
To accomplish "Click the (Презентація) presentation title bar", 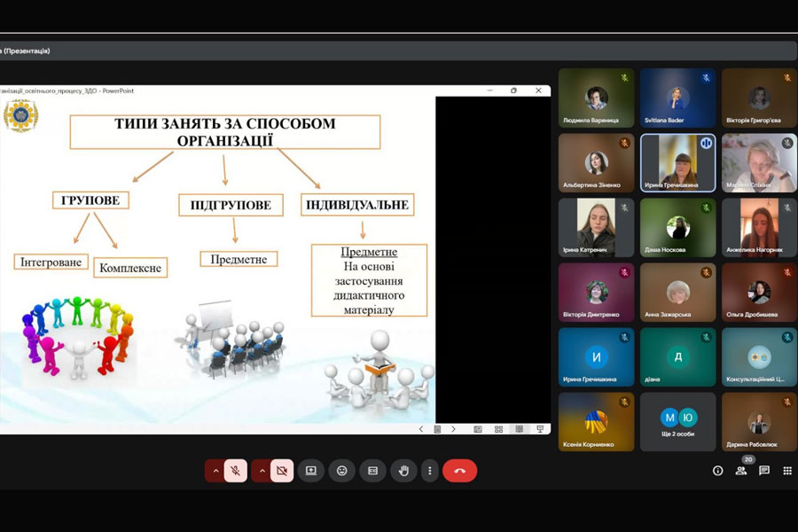I will coord(399,51).
